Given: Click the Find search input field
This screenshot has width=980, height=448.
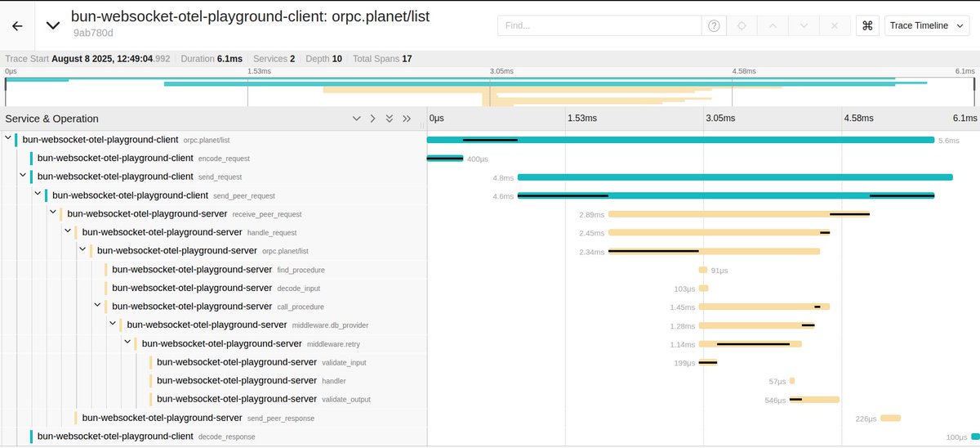Looking at the screenshot, I should (599, 25).
